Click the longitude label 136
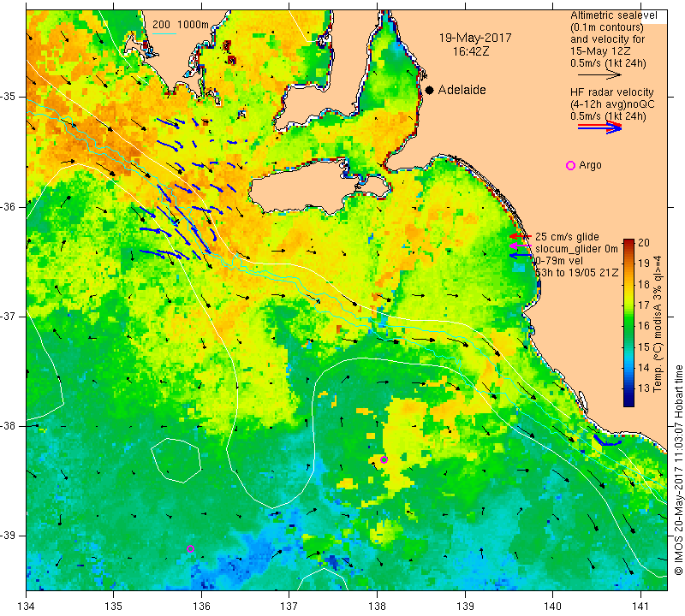Image resolution: width=685 pixels, height=616 pixels. pyautogui.click(x=201, y=607)
